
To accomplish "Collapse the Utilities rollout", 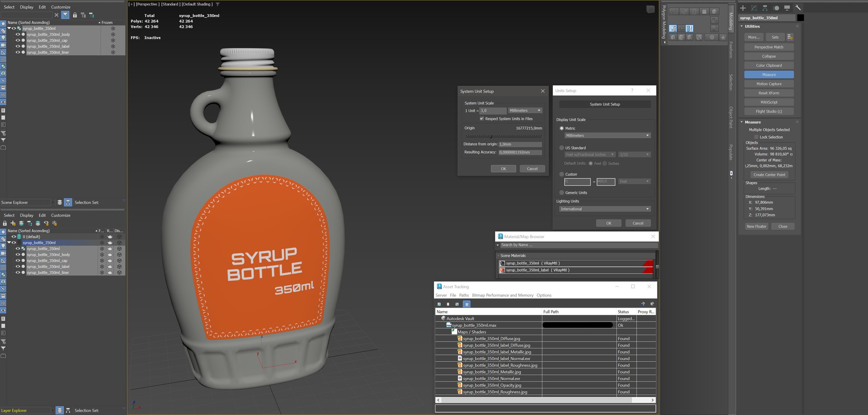I will pyautogui.click(x=742, y=27).
